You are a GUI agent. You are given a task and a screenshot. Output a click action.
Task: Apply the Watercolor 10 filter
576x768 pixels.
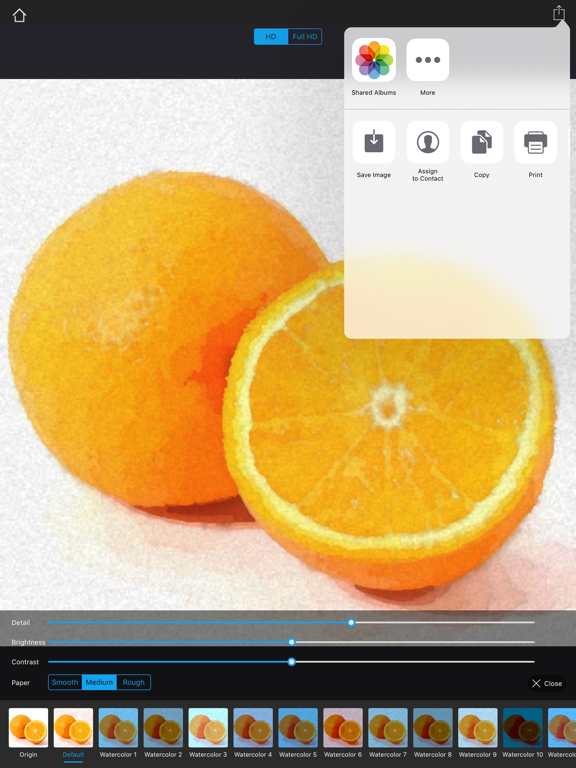523,727
